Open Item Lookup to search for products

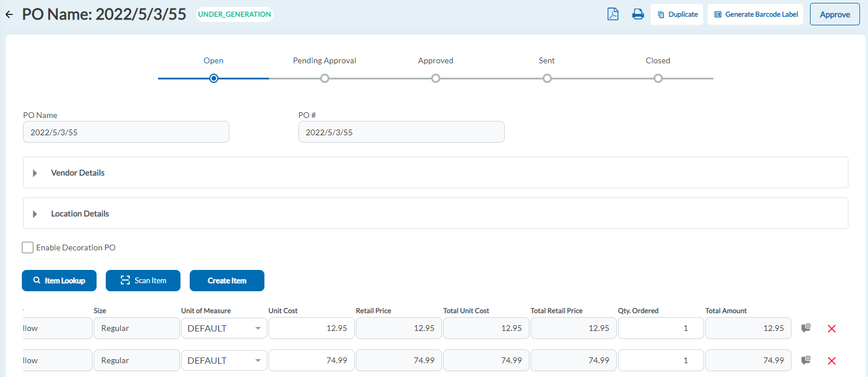(x=59, y=280)
